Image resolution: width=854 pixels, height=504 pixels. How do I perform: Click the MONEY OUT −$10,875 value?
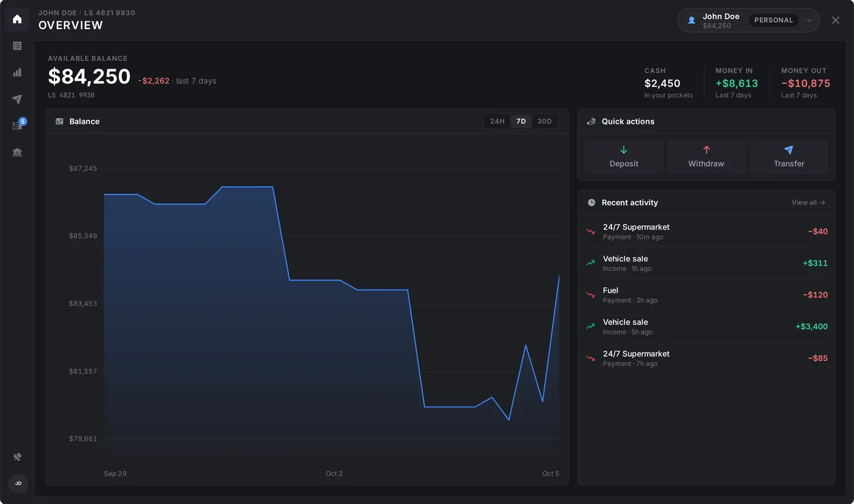805,84
